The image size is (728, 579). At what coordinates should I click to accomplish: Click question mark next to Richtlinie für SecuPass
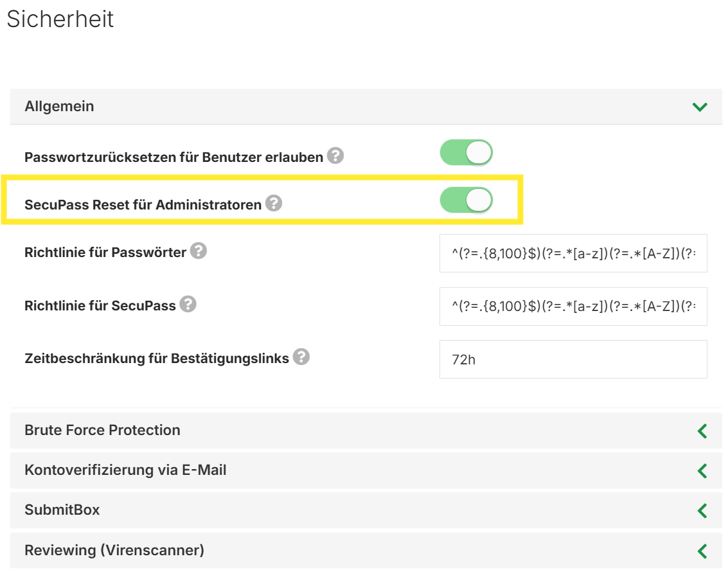(188, 304)
